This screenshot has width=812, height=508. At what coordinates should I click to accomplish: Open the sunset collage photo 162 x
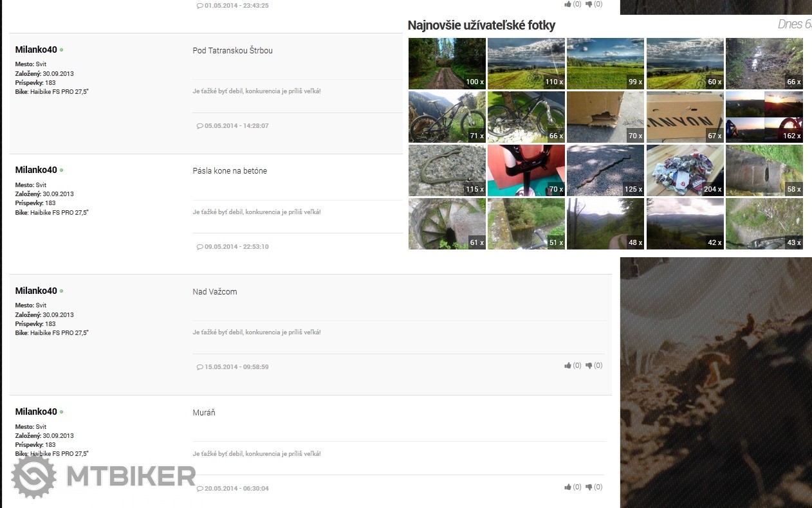[764, 117]
